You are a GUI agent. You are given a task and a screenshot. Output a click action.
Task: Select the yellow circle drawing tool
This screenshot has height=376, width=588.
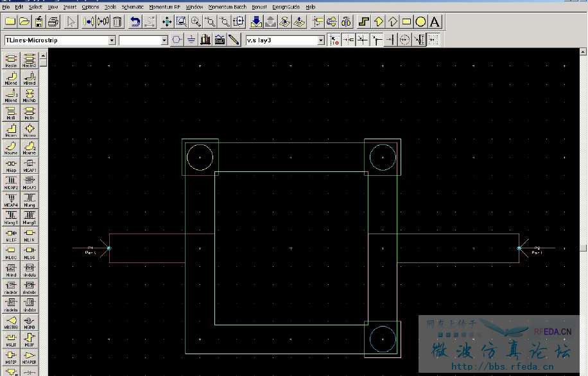(x=420, y=22)
